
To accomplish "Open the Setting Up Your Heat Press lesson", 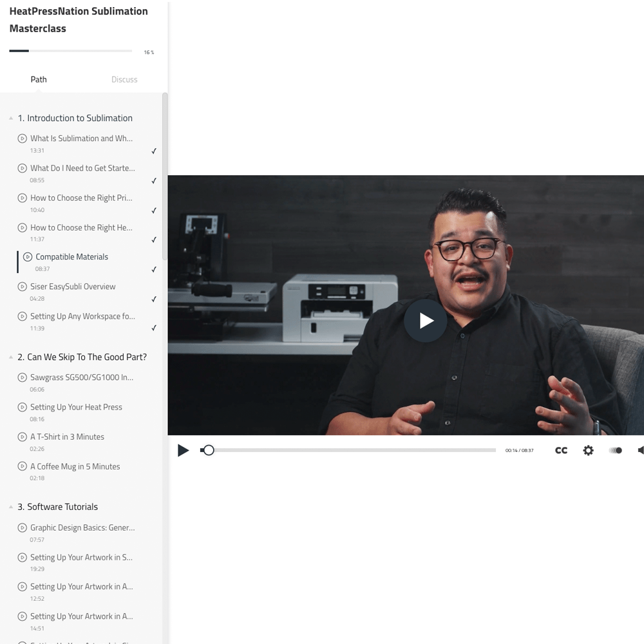I will pos(76,406).
